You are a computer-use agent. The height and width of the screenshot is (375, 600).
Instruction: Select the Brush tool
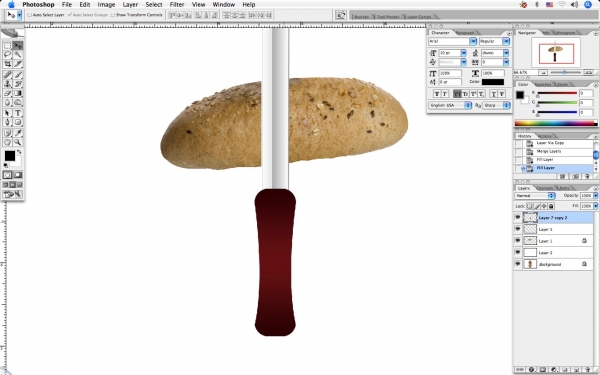pos(18,75)
